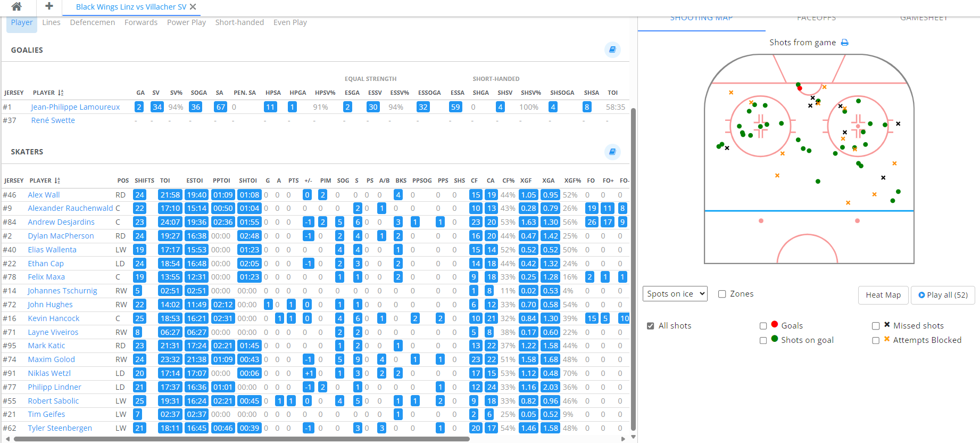Viewport: 980px width, 443px height.
Task: Check the Missed shots filter
Action: click(x=875, y=326)
